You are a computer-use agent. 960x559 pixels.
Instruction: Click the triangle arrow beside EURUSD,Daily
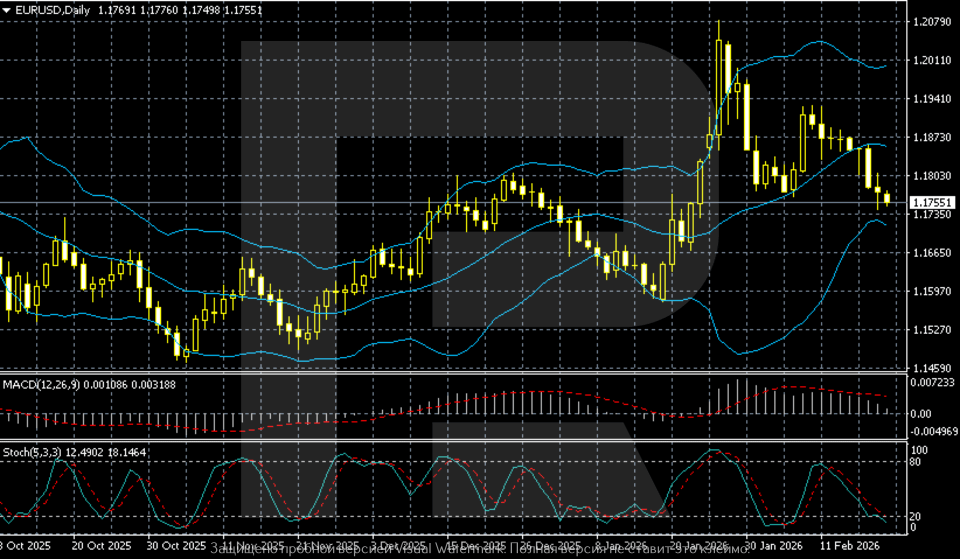click(6, 9)
